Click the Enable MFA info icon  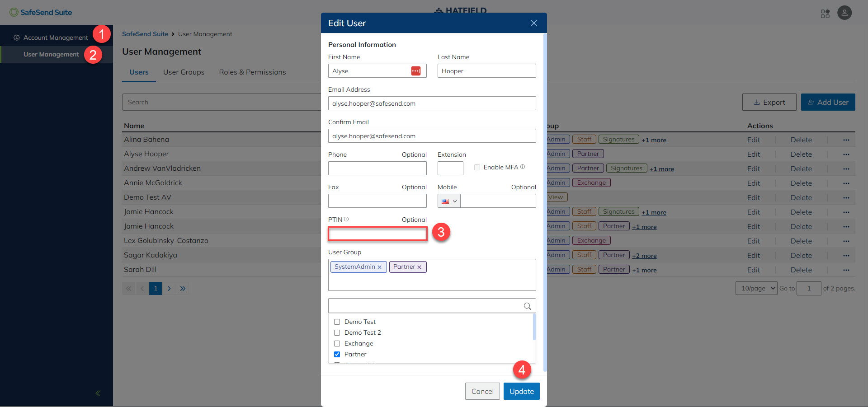coord(523,167)
